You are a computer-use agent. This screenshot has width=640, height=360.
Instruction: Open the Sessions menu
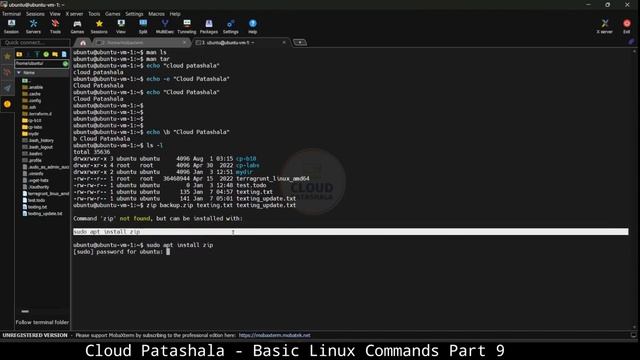tap(35, 14)
